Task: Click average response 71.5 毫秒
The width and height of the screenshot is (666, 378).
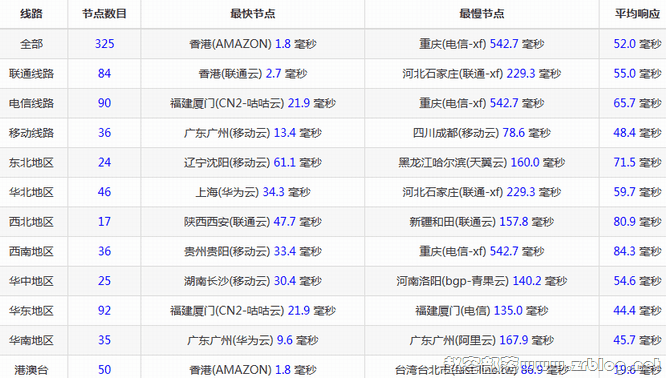Action: (638, 162)
